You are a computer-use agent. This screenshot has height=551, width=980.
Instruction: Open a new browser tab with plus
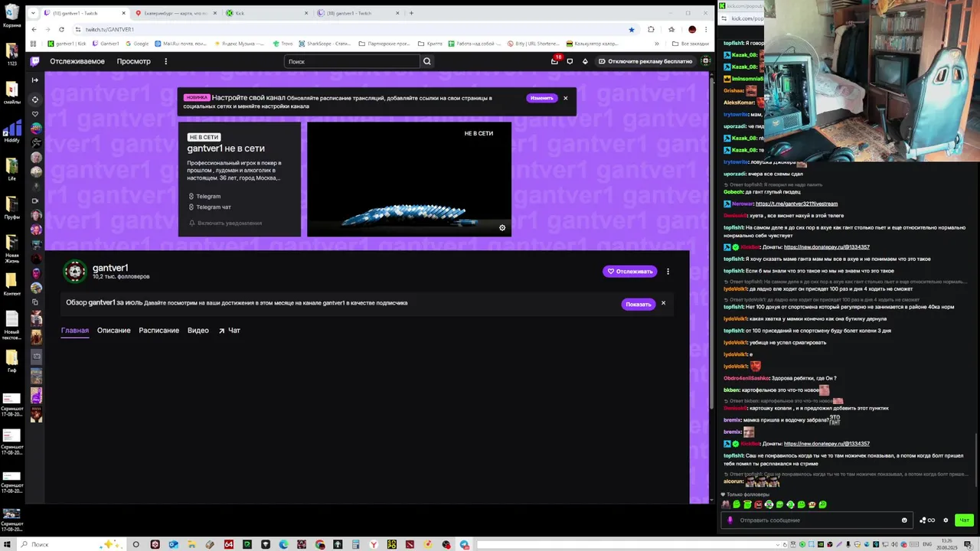(411, 13)
